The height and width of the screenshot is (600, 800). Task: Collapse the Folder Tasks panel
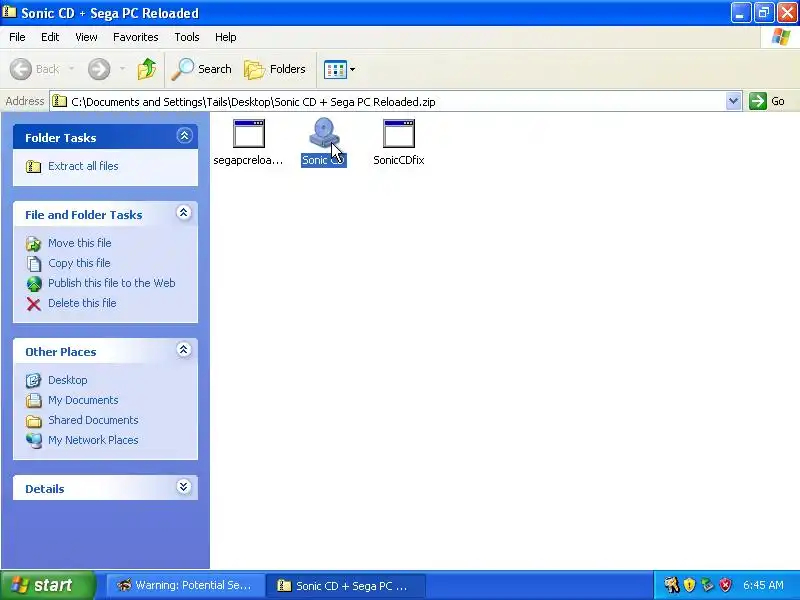tap(184, 136)
